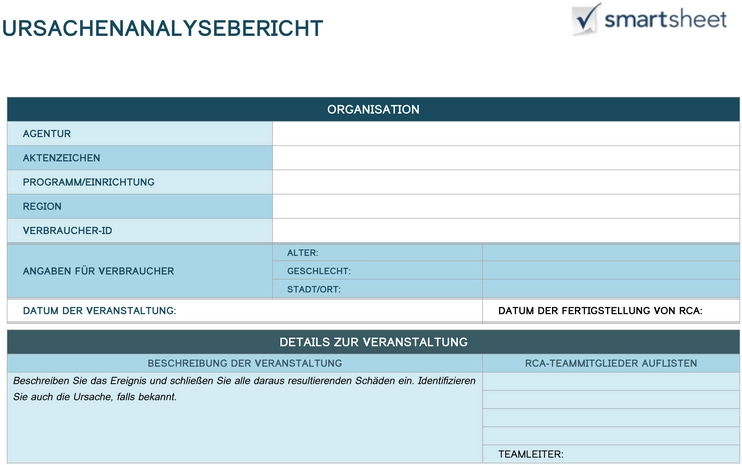Click the AKTENZEICHEN label cell
742x465 pixels.
[140, 158]
